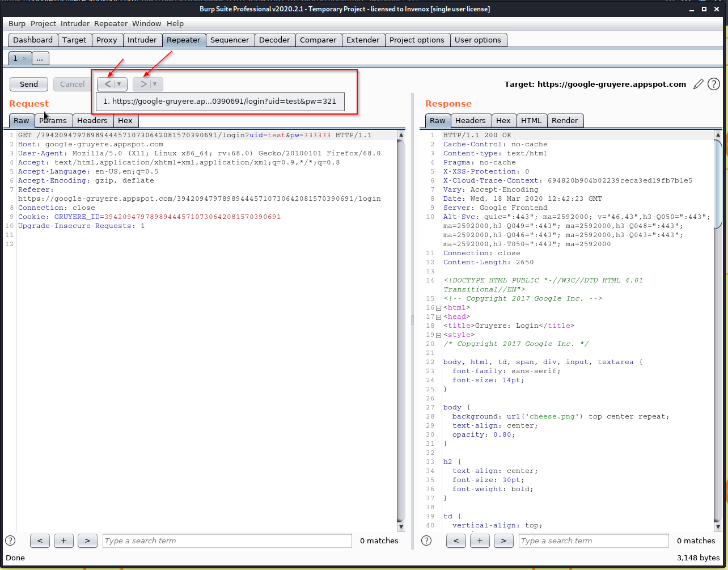Screen dimensions: 728x570
Task: Click the Gruyere: Login title line
Action: point(509,326)
